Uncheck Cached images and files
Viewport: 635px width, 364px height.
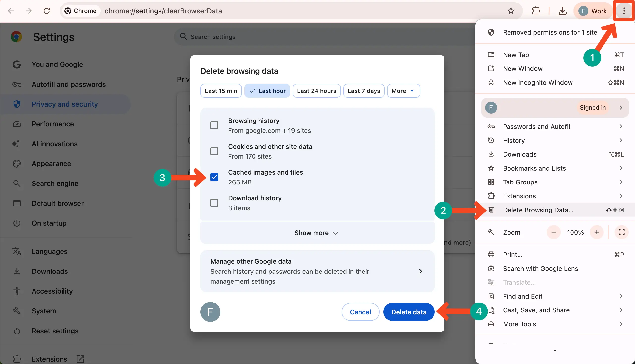coord(214,177)
